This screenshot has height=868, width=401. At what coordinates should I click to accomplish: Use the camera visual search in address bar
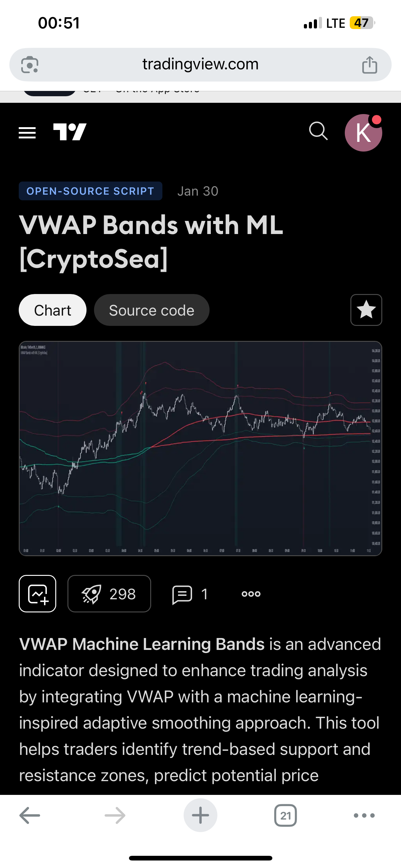(29, 64)
